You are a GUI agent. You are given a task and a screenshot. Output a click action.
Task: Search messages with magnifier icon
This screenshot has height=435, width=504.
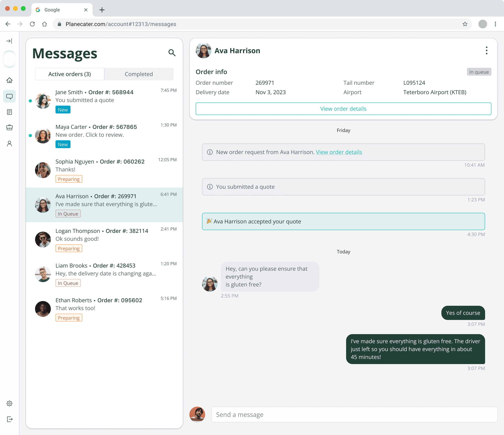172,53
